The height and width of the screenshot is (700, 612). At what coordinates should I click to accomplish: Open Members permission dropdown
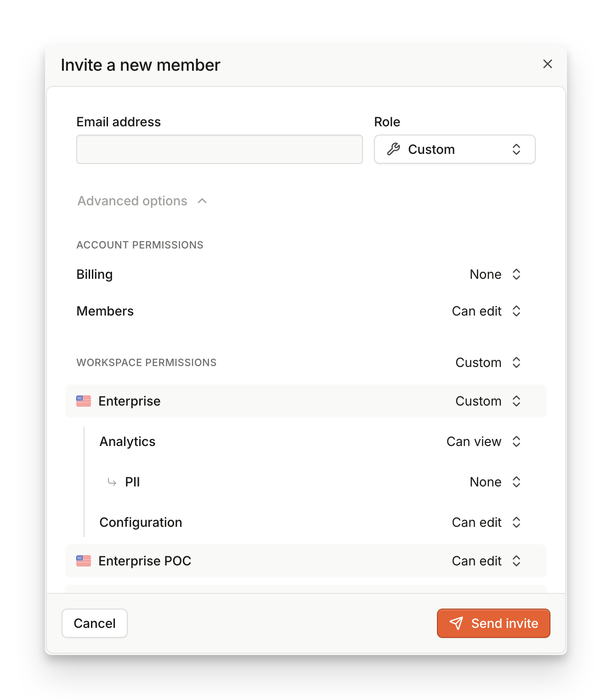486,311
